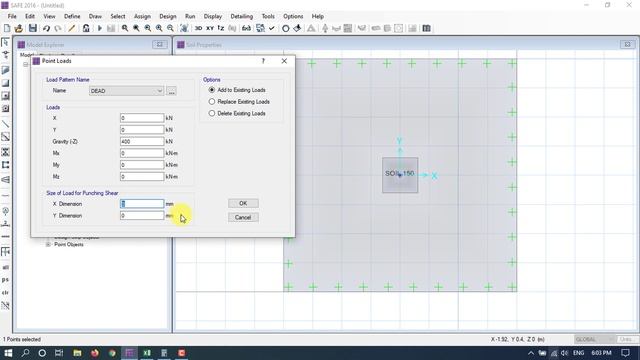Click the X load input field

(x=142, y=118)
